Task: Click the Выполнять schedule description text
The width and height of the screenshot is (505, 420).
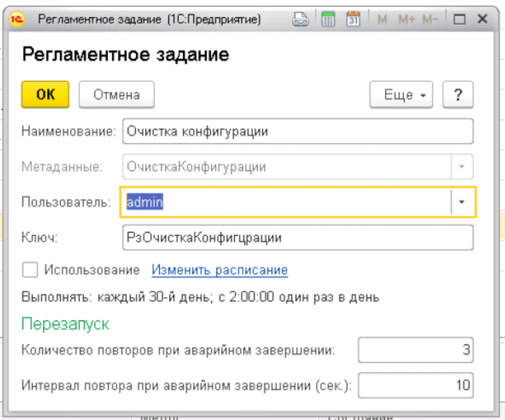Action: [201, 297]
